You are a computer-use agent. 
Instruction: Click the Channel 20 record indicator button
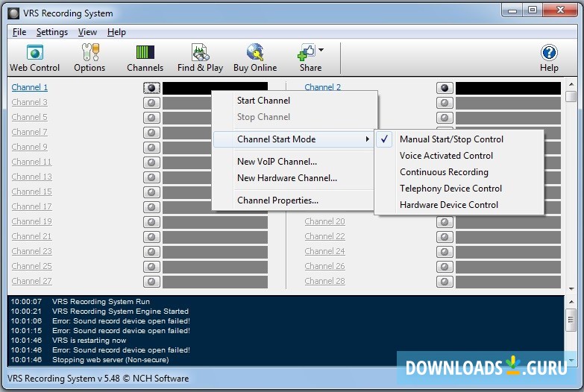point(445,222)
